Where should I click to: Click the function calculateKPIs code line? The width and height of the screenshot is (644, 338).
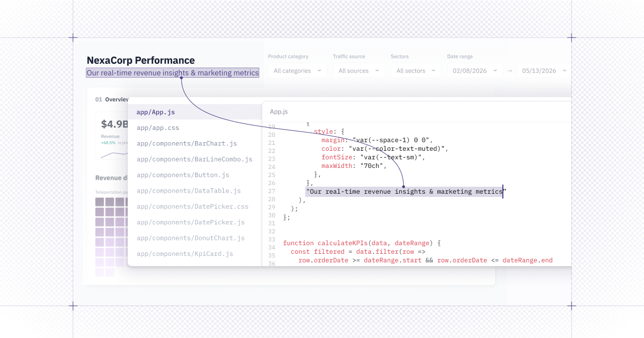(x=362, y=243)
